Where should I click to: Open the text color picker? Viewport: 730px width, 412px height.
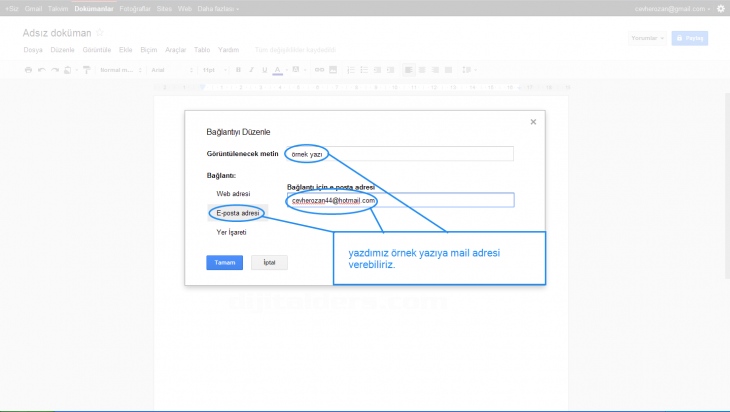(x=277, y=70)
